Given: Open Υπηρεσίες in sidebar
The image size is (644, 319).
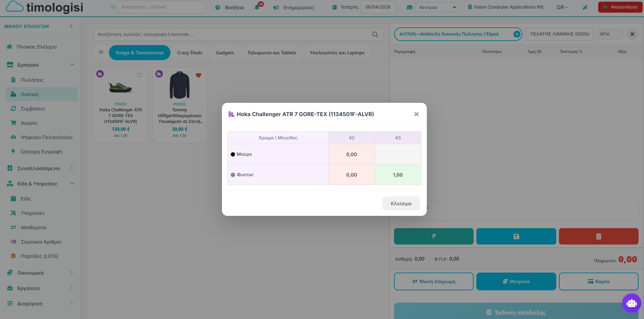Looking at the screenshot, I should click(x=33, y=213).
